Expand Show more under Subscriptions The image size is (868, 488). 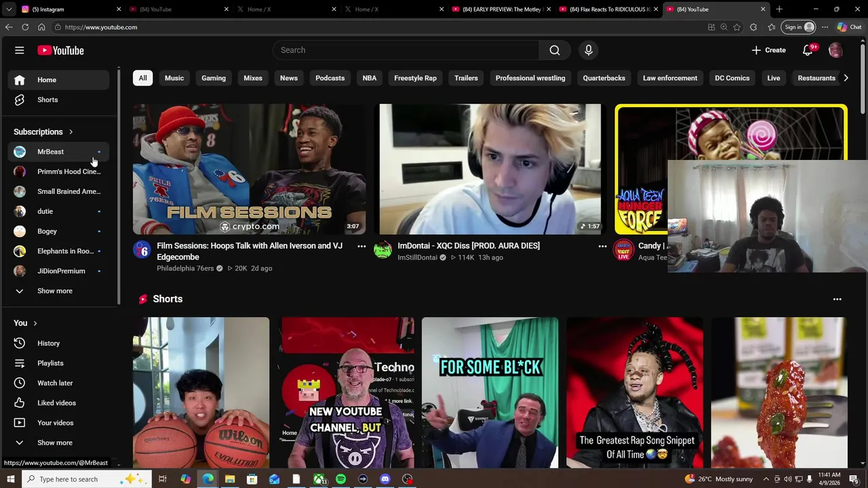click(x=58, y=291)
